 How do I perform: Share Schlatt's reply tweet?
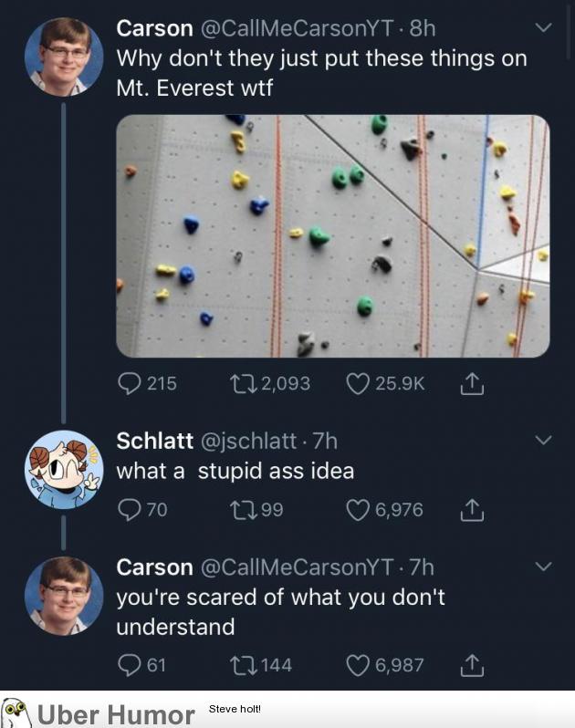point(471,509)
